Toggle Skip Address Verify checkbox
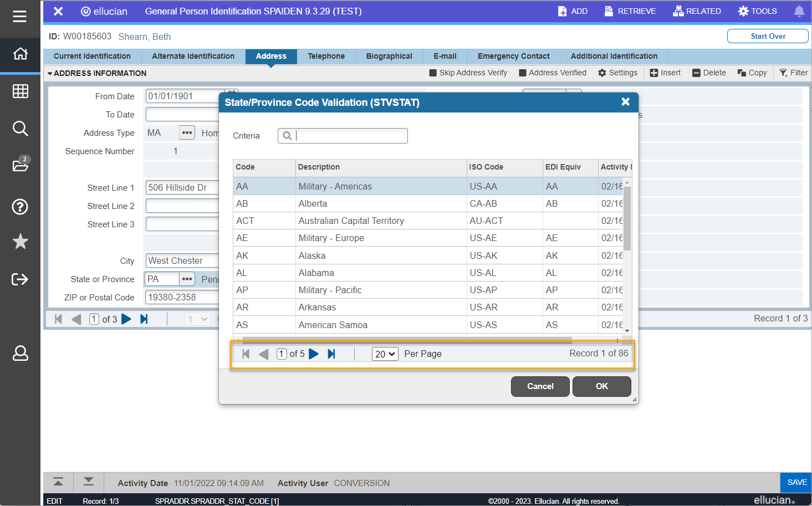812x506 pixels. 433,73
